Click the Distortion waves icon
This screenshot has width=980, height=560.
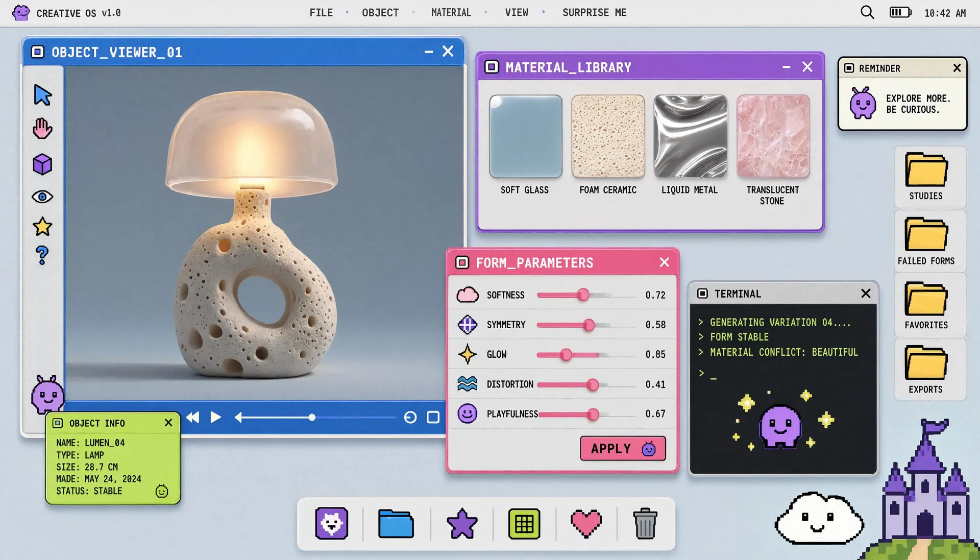click(x=467, y=384)
